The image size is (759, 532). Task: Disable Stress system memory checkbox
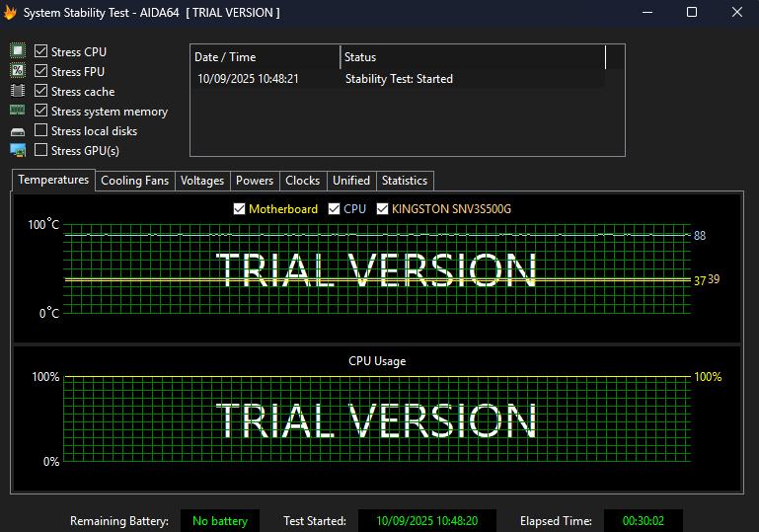pos(41,111)
